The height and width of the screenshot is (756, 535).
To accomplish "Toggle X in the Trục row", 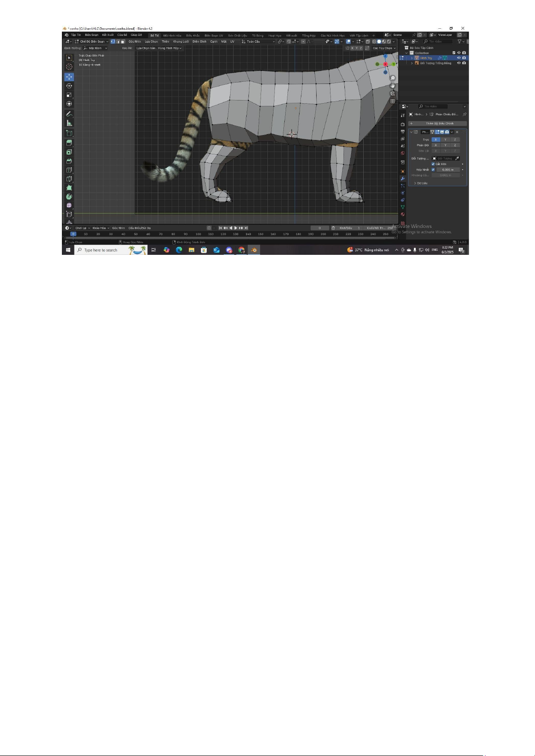I will tap(435, 140).
